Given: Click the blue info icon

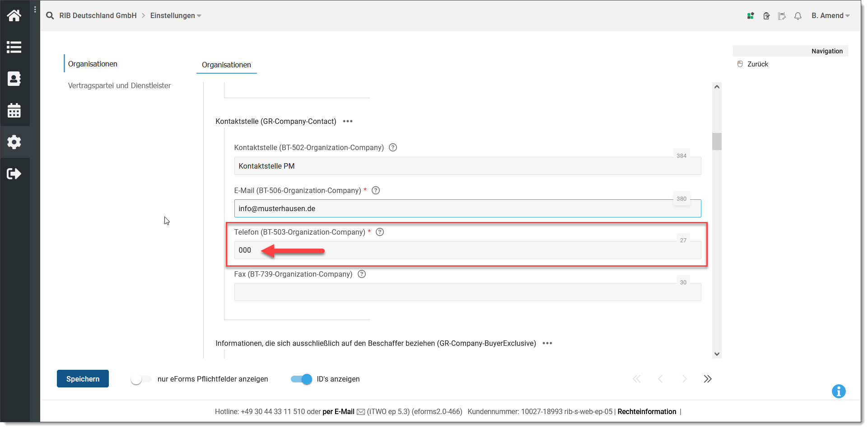Looking at the screenshot, I should [839, 391].
